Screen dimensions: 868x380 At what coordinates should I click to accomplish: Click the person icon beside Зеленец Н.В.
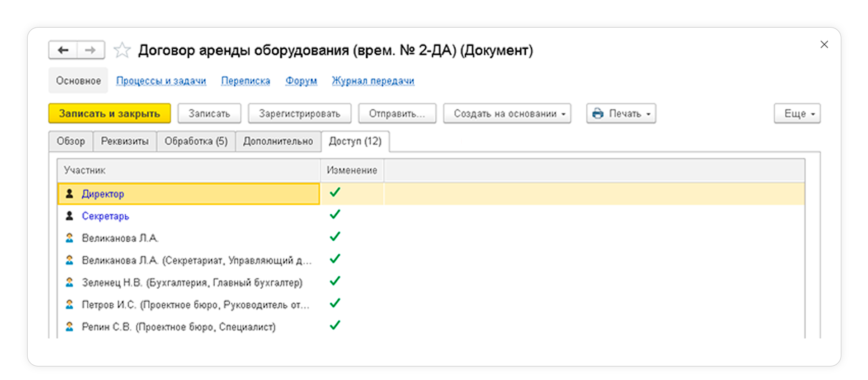70,282
